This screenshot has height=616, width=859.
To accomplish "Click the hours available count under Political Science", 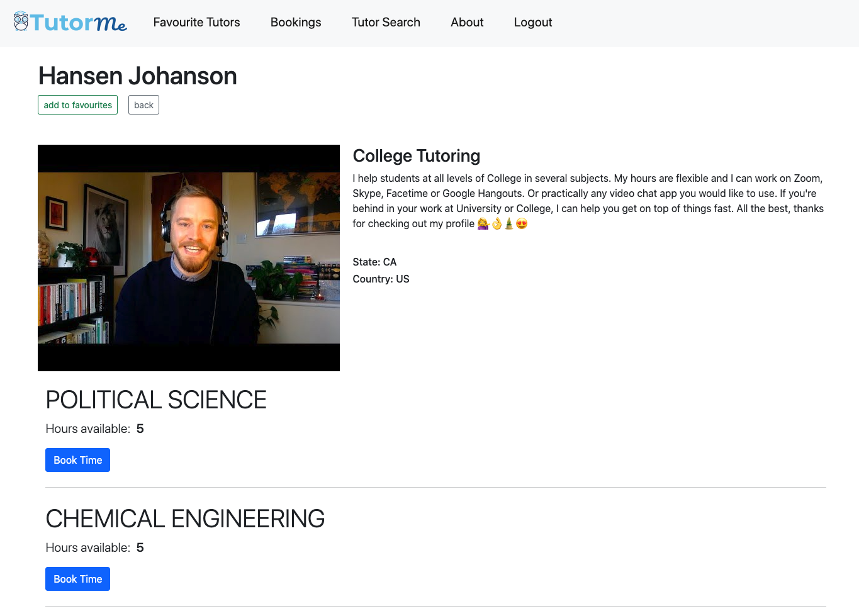I will tap(140, 428).
